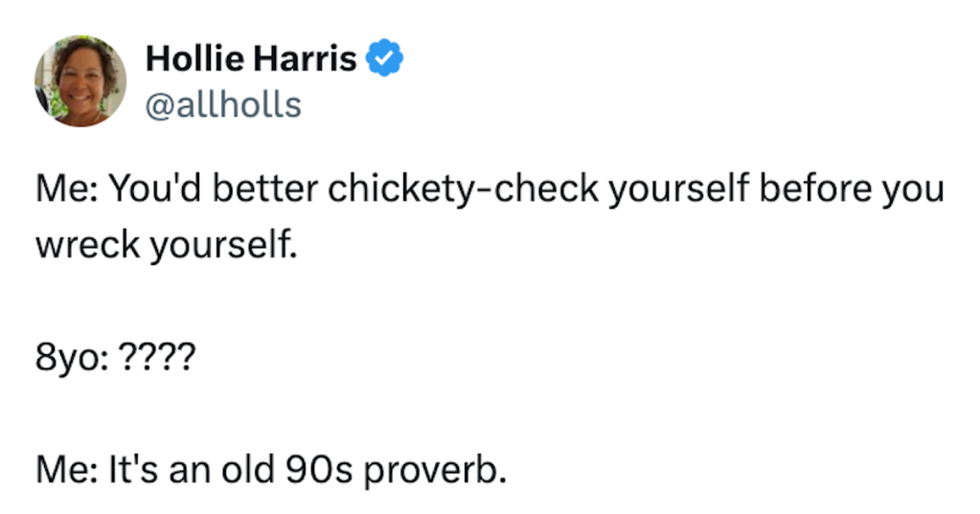The image size is (980, 514).
Task: Click the word "wreck" in the tweet
Action: pos(84,247)
